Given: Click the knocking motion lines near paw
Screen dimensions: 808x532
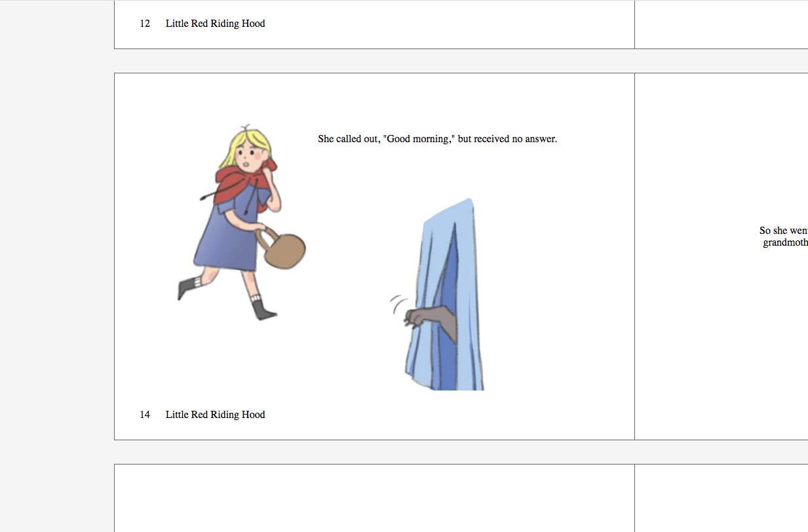Looking at the screenshot, I should (398, 303).
